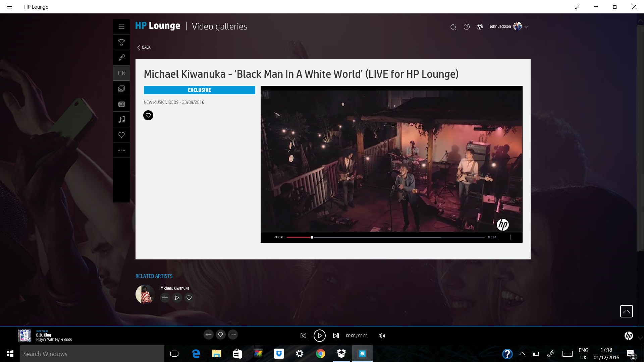Click the globe language icon
The height and width of the screenshot is (362, 644).
(x=480, y=27)
